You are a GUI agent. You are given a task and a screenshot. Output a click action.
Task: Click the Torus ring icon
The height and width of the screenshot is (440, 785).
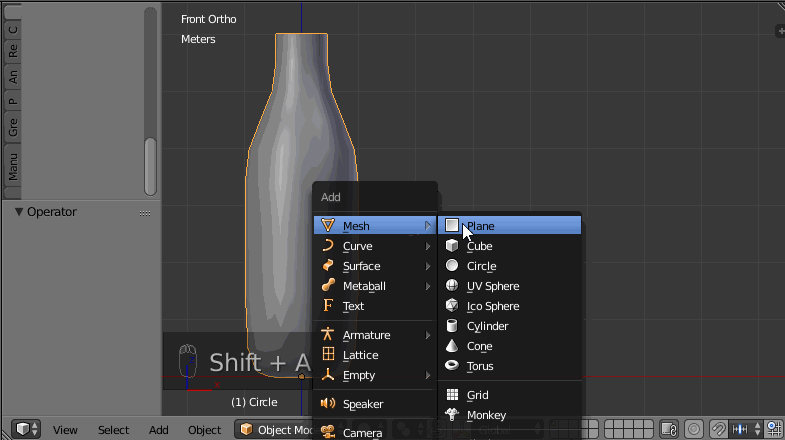point(452,365)
